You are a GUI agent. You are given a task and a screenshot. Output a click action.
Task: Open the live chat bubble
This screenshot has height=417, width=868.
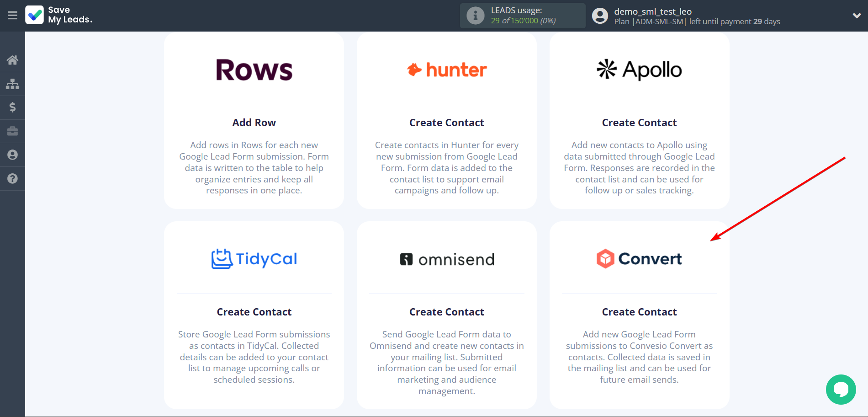click(841, 390)
